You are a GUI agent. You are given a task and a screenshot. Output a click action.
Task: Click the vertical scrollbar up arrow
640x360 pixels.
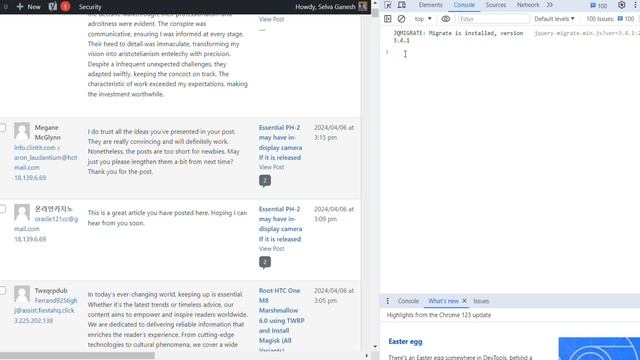point(375,3)
